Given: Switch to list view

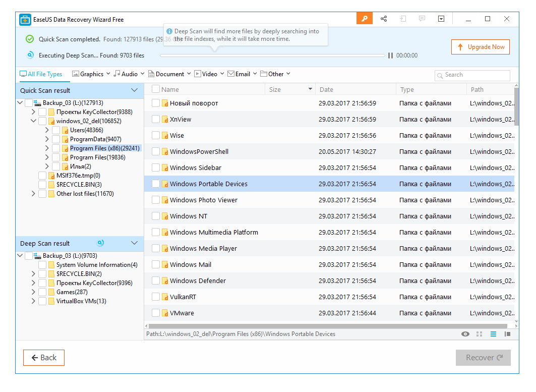Looking at the screenshot, I should pyautogui.click(x=493, y=334).
